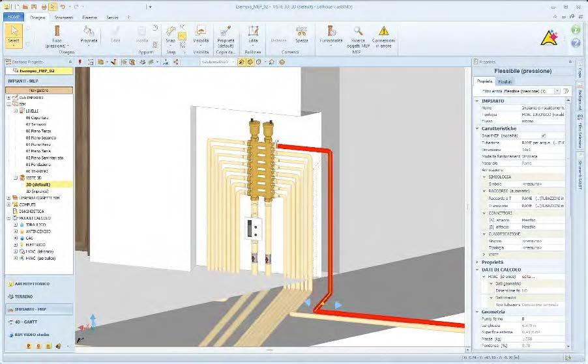This screenshot has width=588, height=364.
Task: Expand the HVAC (idronico) module node
Action: click(16, 251)
